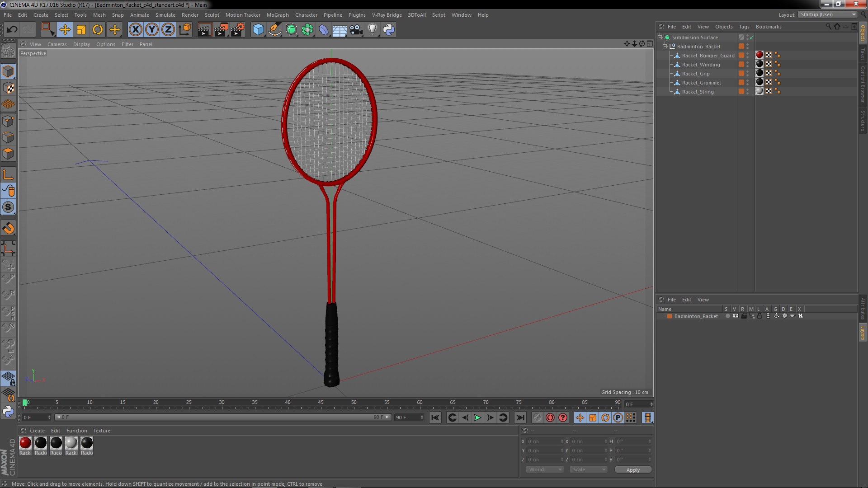Enable the Axis tool icon

8,174
